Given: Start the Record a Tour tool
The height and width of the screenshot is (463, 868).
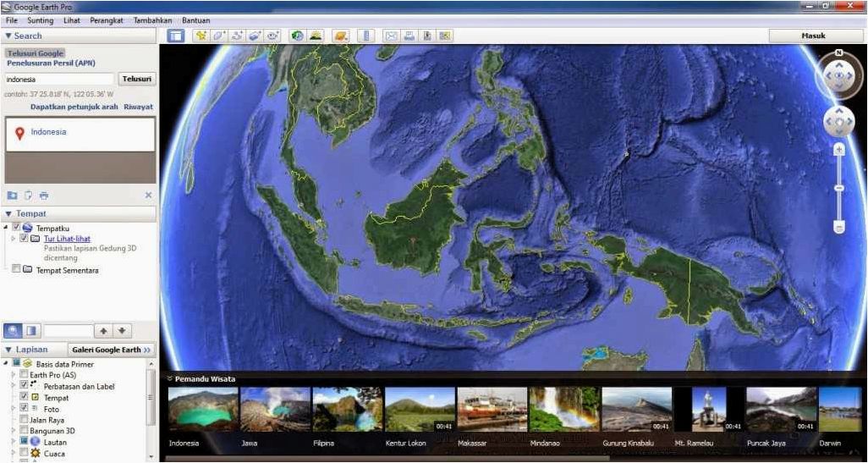Looking at the screenshot, I should click(272, 36).
